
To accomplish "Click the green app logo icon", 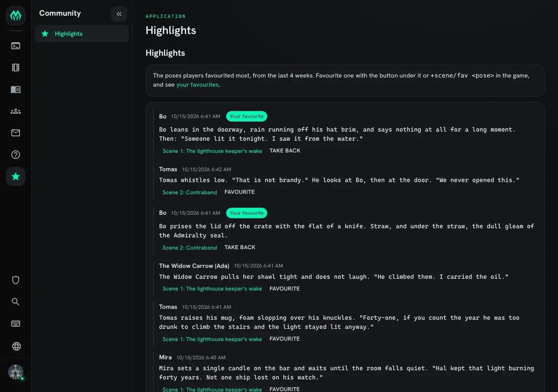I will click(x=16, y=16).
